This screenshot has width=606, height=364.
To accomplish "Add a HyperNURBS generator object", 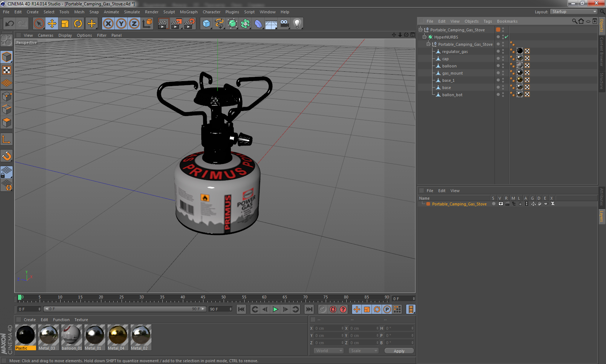I will point(232,24).
